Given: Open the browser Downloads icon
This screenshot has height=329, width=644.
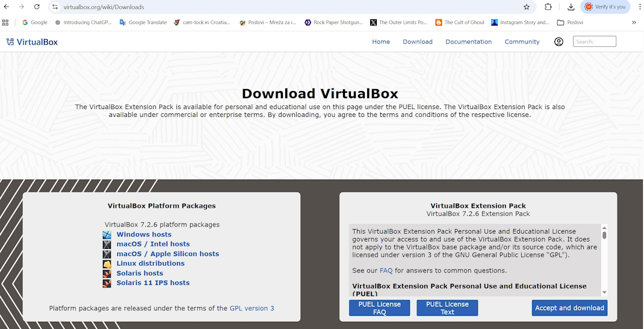Looking at the screenshot, I should pyautogui.click(x=571, y=7).
